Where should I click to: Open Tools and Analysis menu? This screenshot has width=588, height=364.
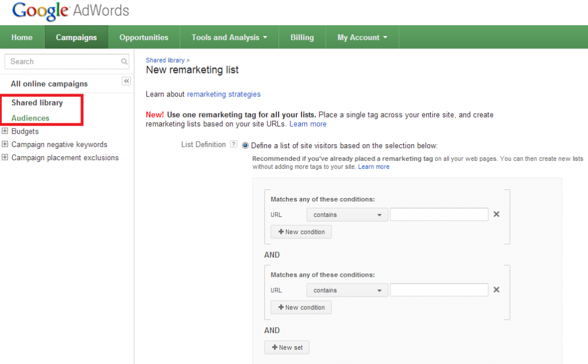pyautogui.click(x=229, y=37)
